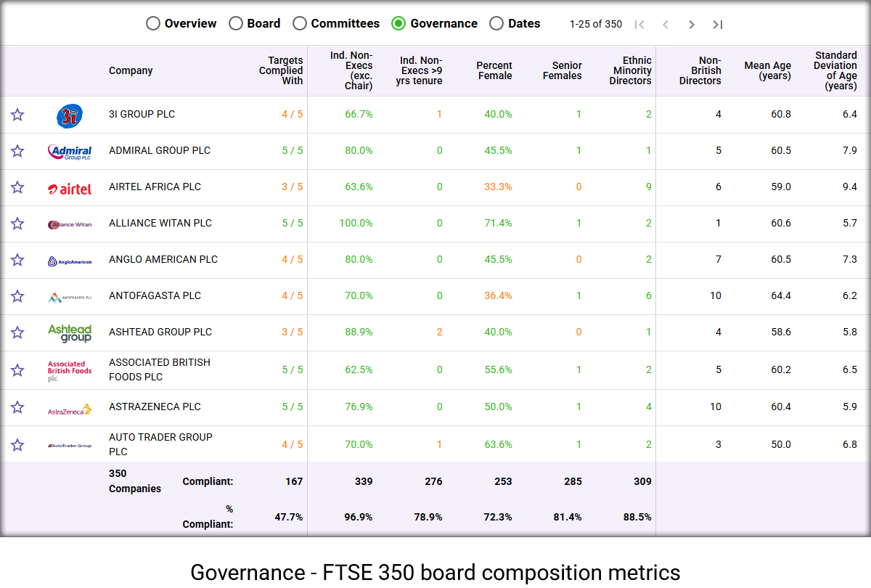Sort by Company column header
This screenshot has height=588, width=871.
(131, 70)
